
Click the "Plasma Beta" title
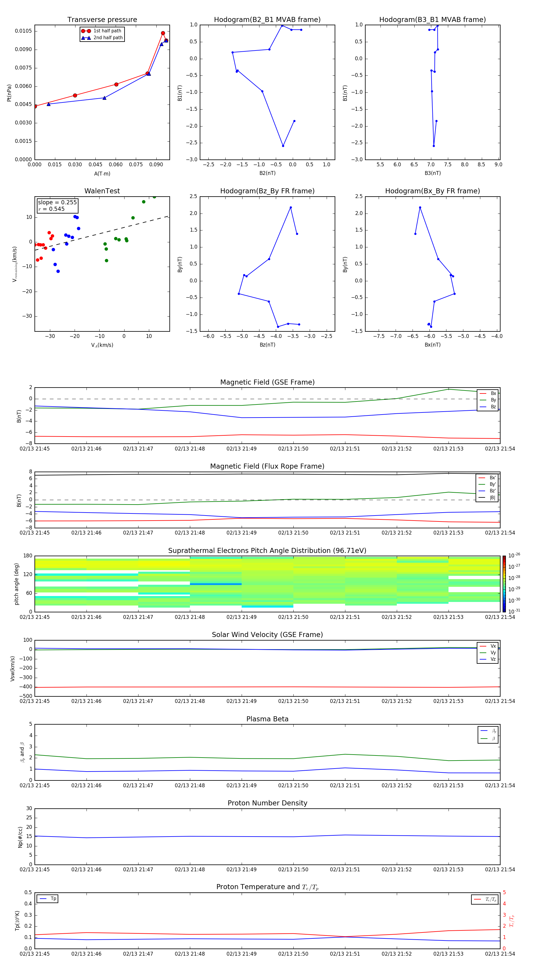(267, 719)
